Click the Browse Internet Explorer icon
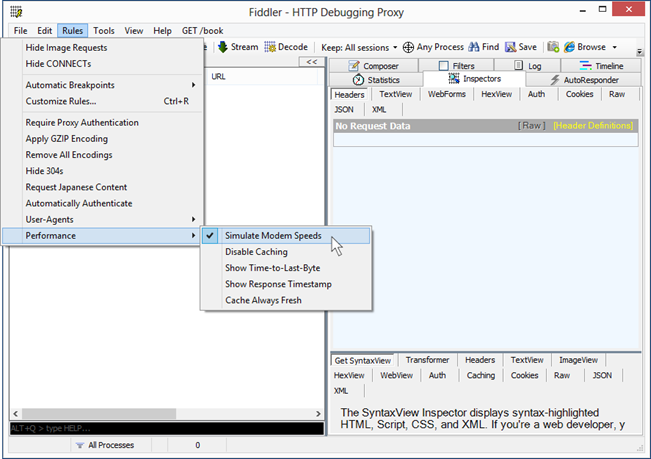 (569, 47)
